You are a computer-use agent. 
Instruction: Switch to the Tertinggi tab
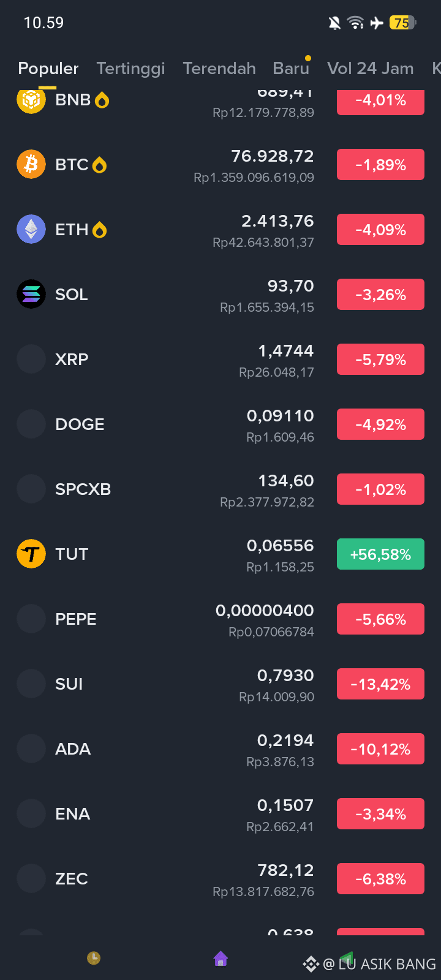130,69
